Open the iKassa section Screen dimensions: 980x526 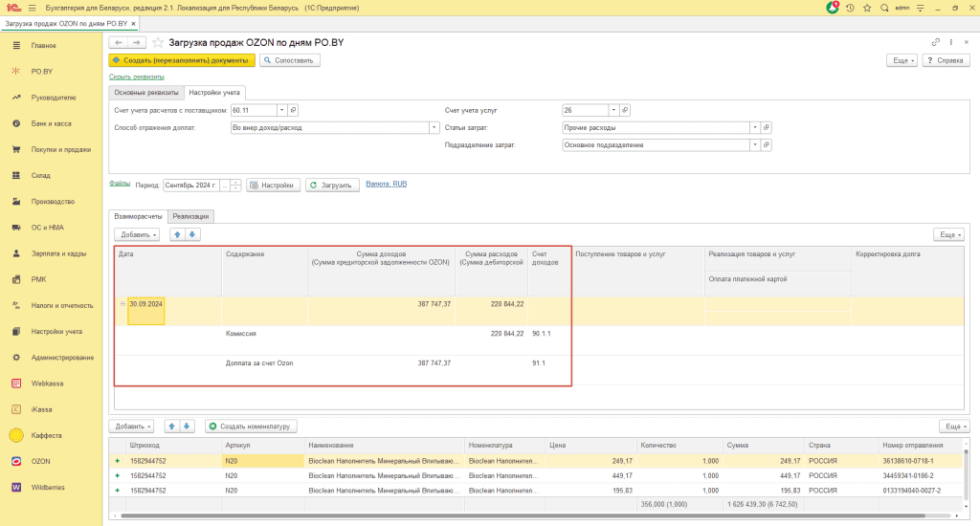tap(41, 410)
